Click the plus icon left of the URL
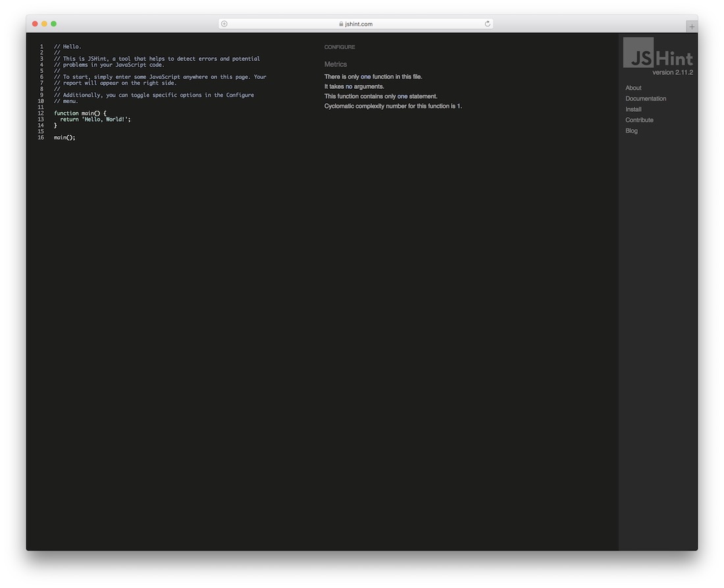The width and height of the screenshot is (724, 588). pos(224,24)
